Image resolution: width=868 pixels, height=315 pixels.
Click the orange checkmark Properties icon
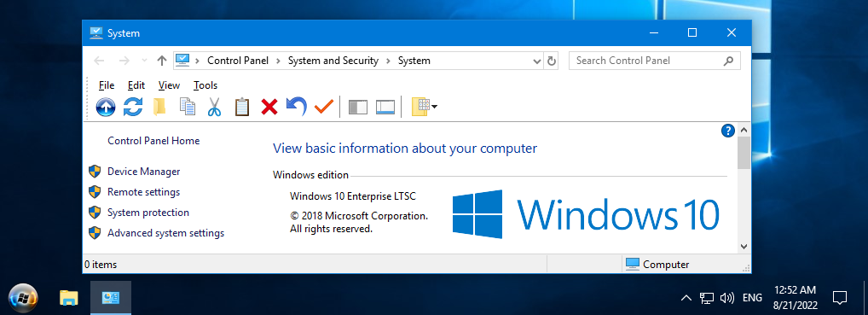323,107
